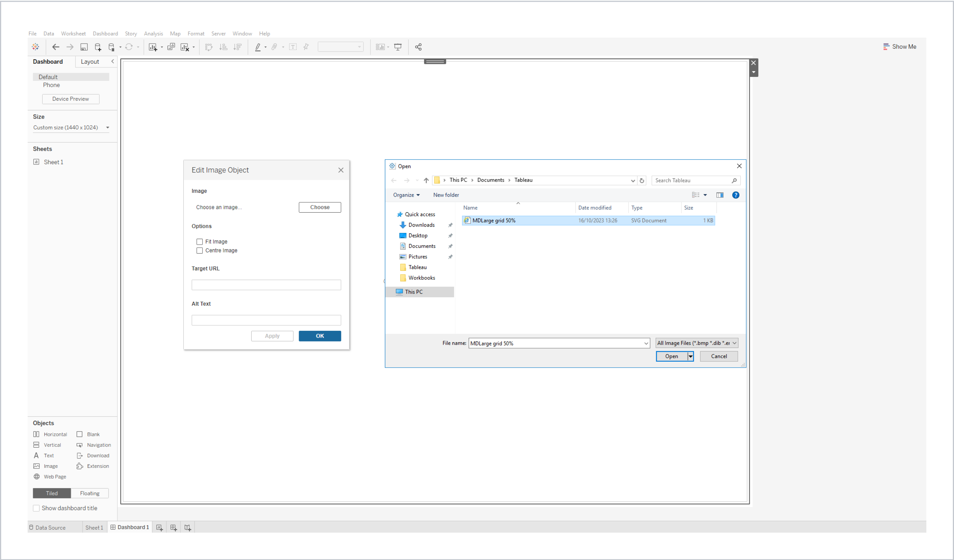Click the Share toolbar icon
954x560 pixels.
coord(419,47)
